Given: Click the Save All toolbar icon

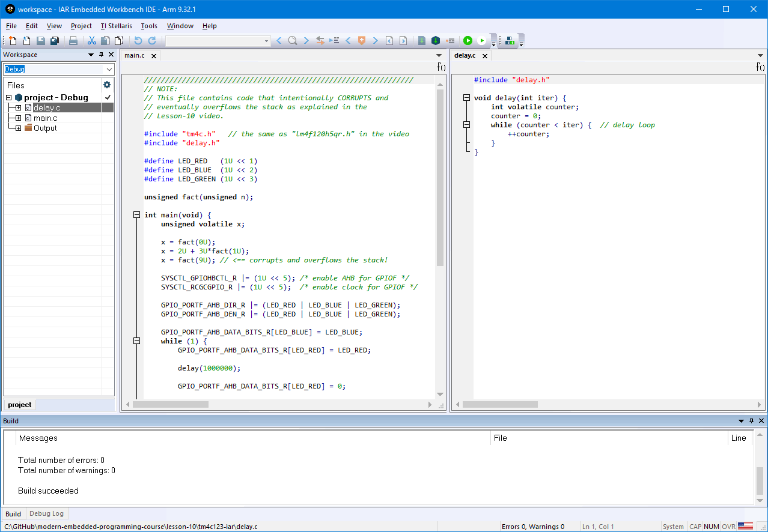Looking at the screenshot, I should click(55, 41).
